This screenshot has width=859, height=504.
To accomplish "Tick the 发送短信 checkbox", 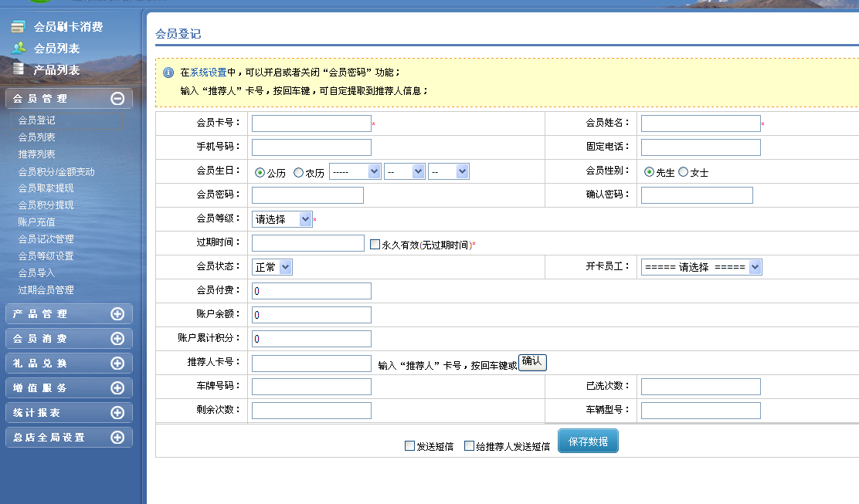I will [409, 445].
